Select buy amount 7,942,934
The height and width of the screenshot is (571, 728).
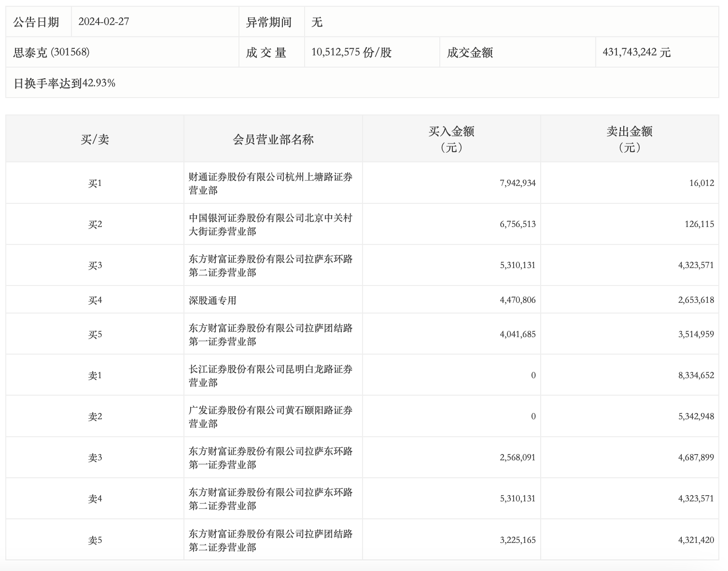pos(518,184)
